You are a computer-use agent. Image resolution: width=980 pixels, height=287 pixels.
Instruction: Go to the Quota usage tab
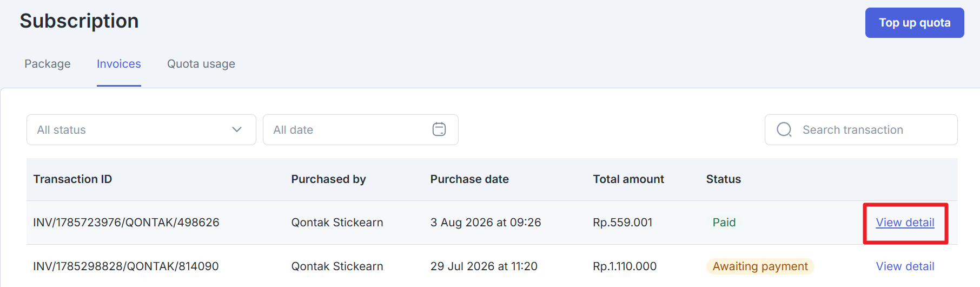[x=201, y=64]
